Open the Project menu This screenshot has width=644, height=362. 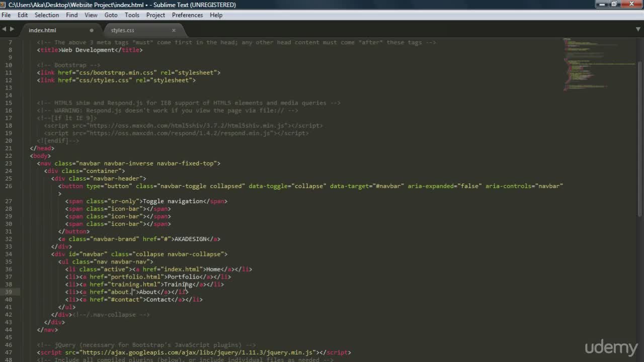click(155, 15)
